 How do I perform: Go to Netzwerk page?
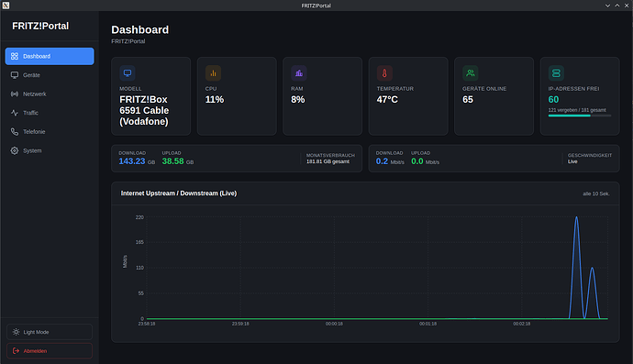50,94
